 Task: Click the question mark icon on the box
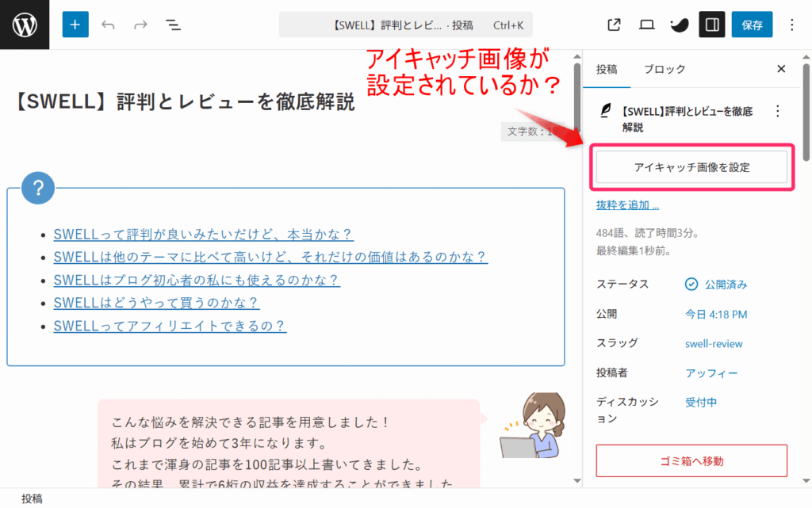click(38, 188)
